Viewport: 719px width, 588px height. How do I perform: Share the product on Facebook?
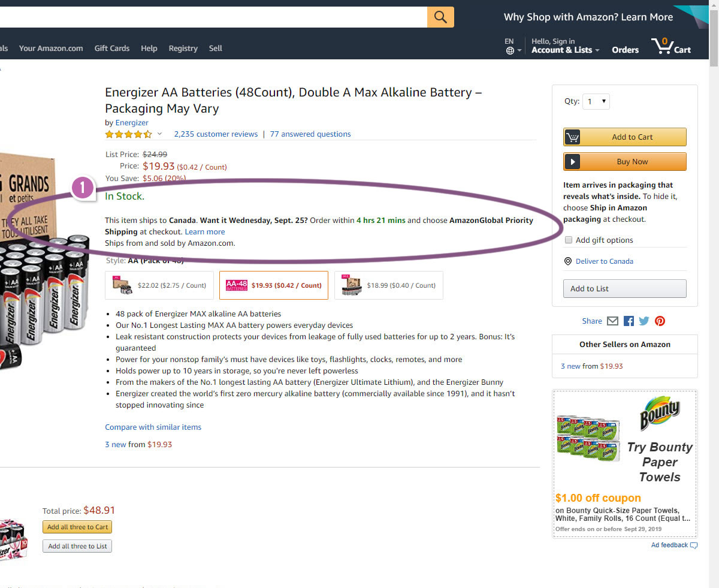click(629, 321)
